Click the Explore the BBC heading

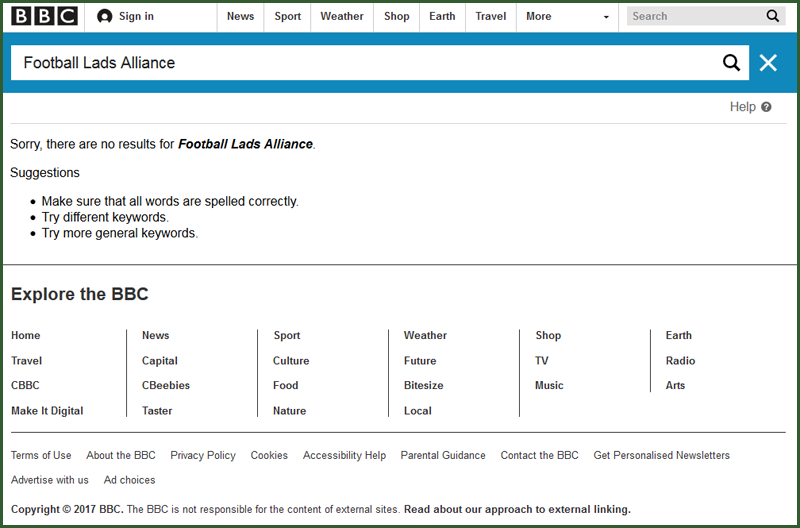pyautogui.click(x=80, y=294)
